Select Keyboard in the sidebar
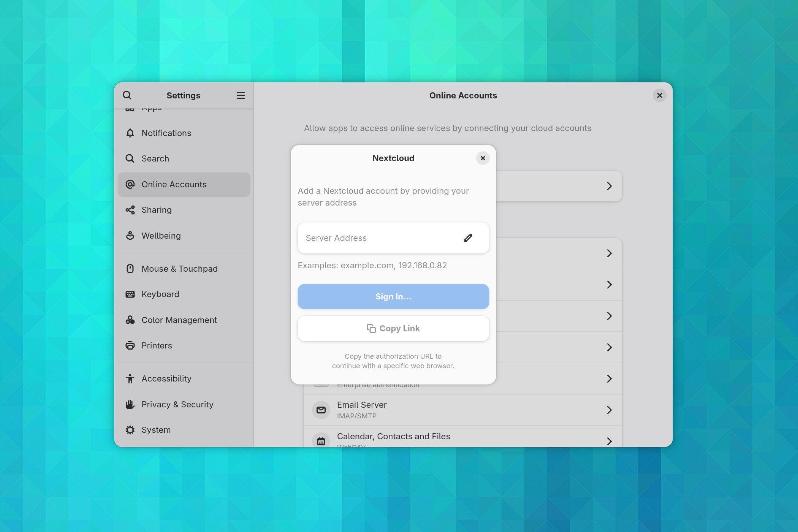 pyautogui.click(x=184, y=294)
